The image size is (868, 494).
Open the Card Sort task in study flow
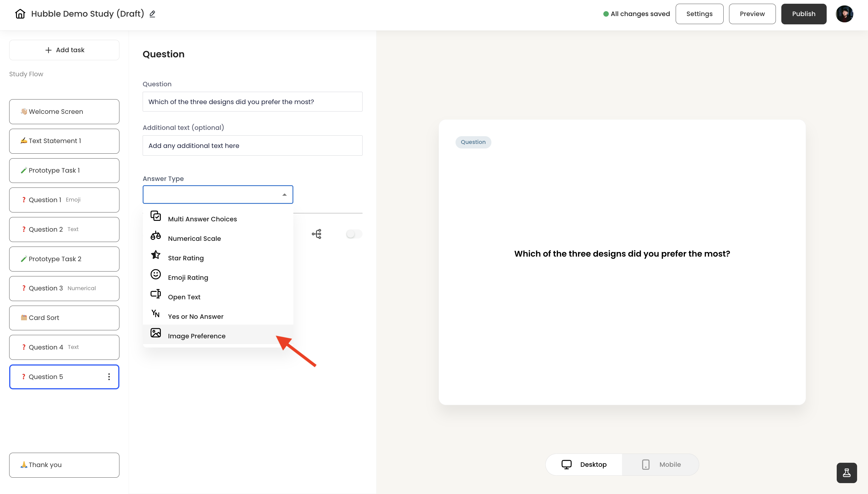point(64,318)
